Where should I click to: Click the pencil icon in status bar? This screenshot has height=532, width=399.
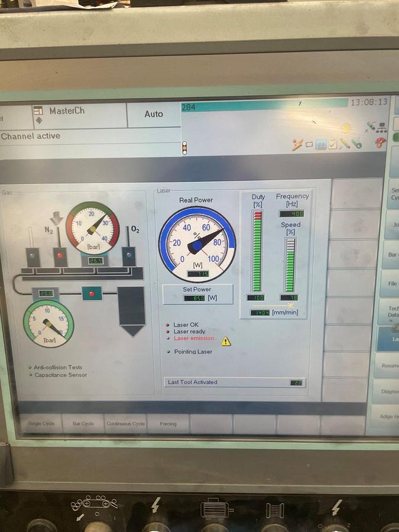[x=344, y=143]
